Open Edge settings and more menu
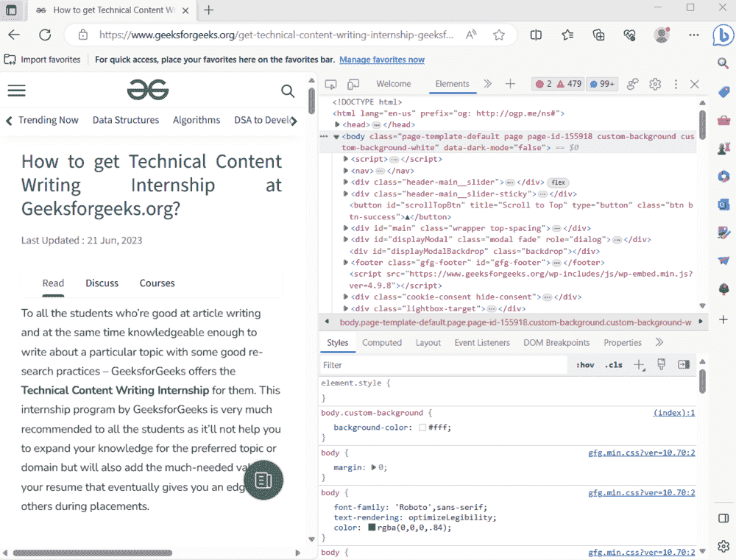The height and width of the screenshot is (560, 736). (694, 35)
